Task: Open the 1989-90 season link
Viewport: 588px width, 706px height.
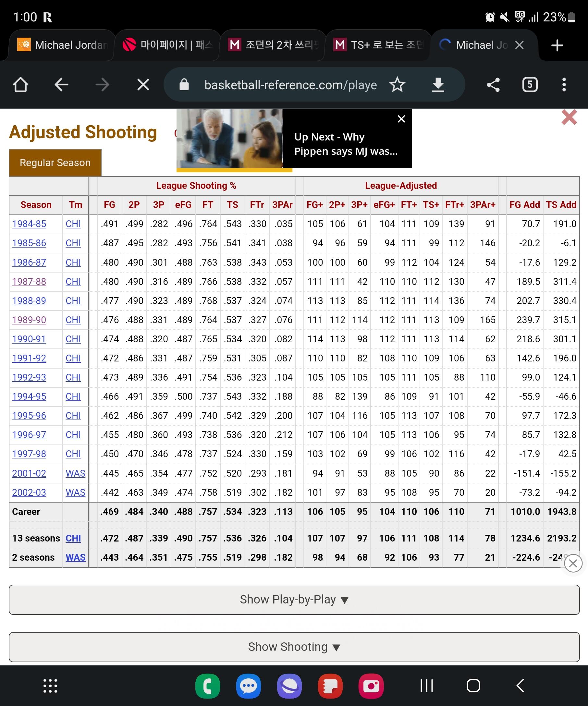Action: [x=29, y=320]
